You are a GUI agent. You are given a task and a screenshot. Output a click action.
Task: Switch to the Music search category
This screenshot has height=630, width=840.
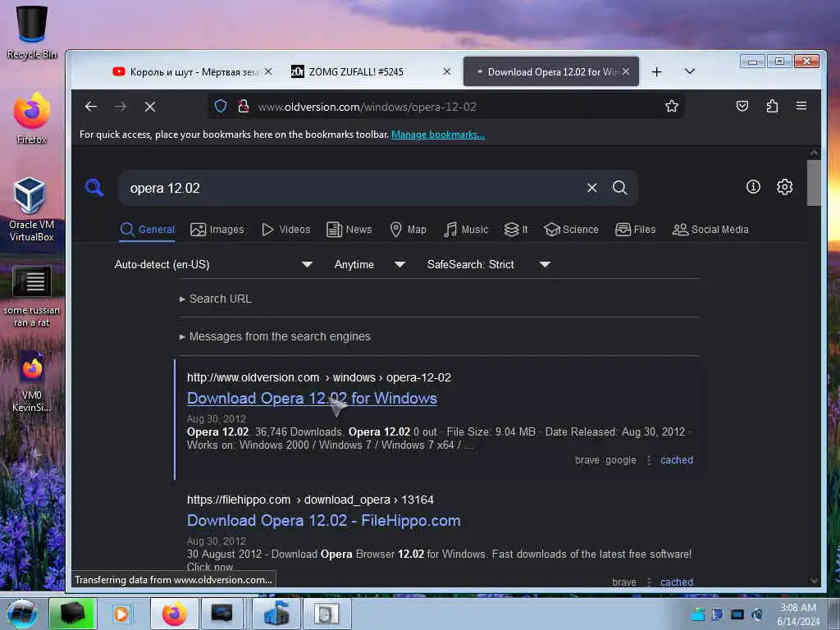pos(466,230)
